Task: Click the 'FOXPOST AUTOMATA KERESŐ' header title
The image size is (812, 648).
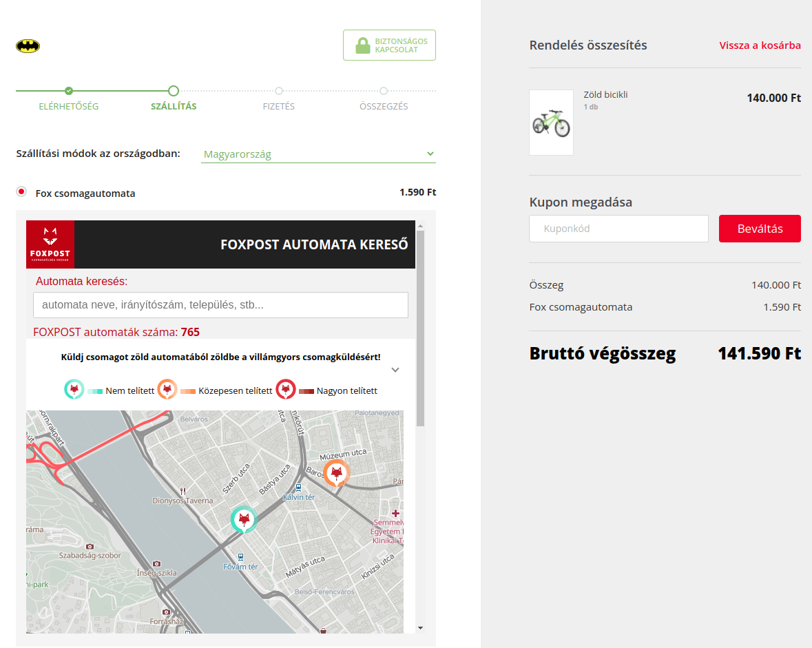Action: pyautogui.click(x=314, y=244)
